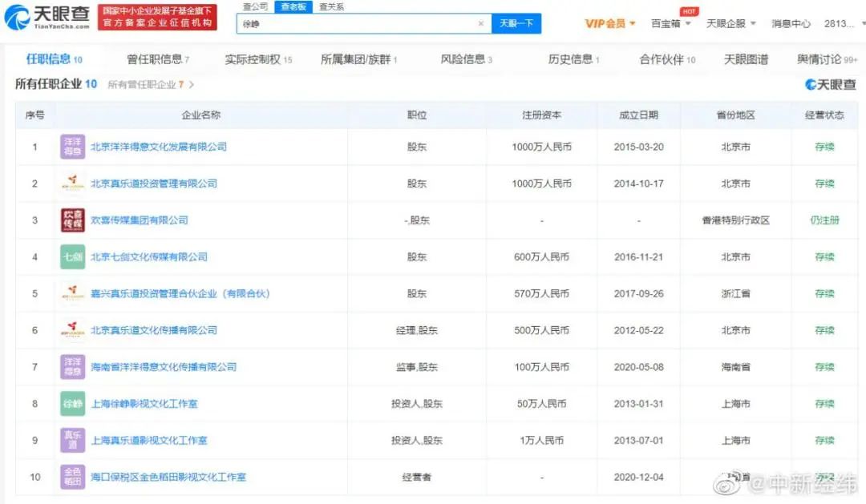Open the 合作伙伴 tab
Image resolution: width=866 pixels, height=504 pixels.
click(667, 59)
